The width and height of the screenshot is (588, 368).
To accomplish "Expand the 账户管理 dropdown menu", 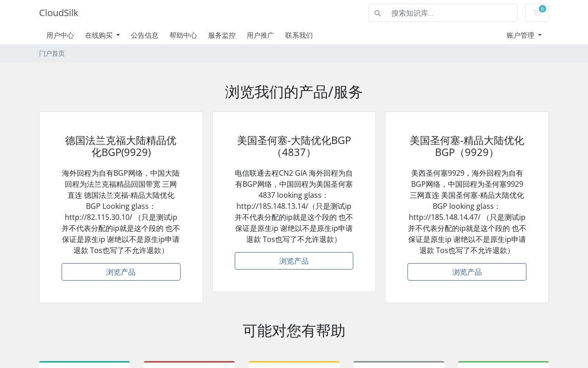I will 524,35.
